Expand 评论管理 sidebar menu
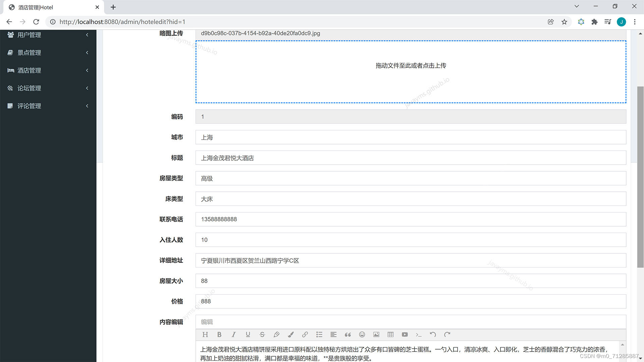This screenshot has height=362, width=644. tap(48, 106)
